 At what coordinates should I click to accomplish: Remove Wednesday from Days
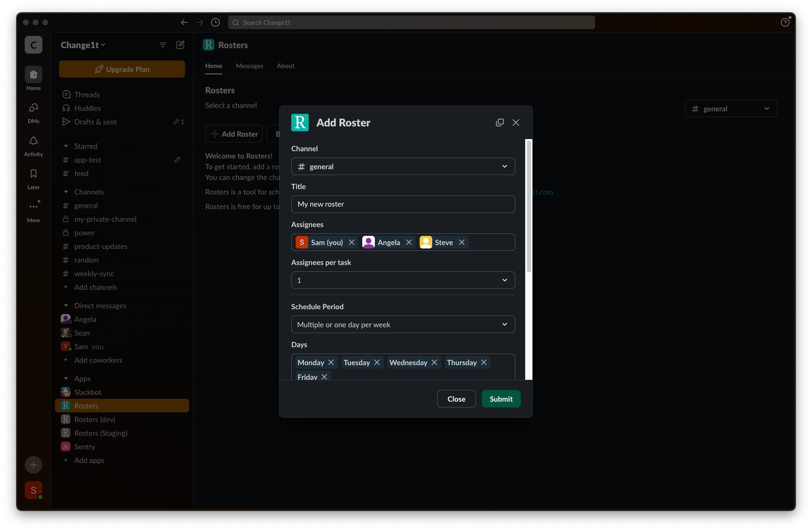pos(434,362)
